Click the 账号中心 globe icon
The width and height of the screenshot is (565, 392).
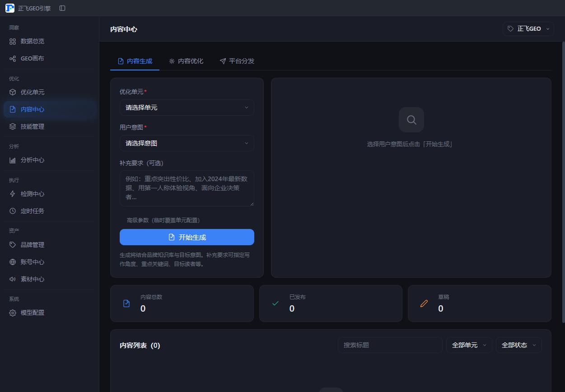[13, 262]
